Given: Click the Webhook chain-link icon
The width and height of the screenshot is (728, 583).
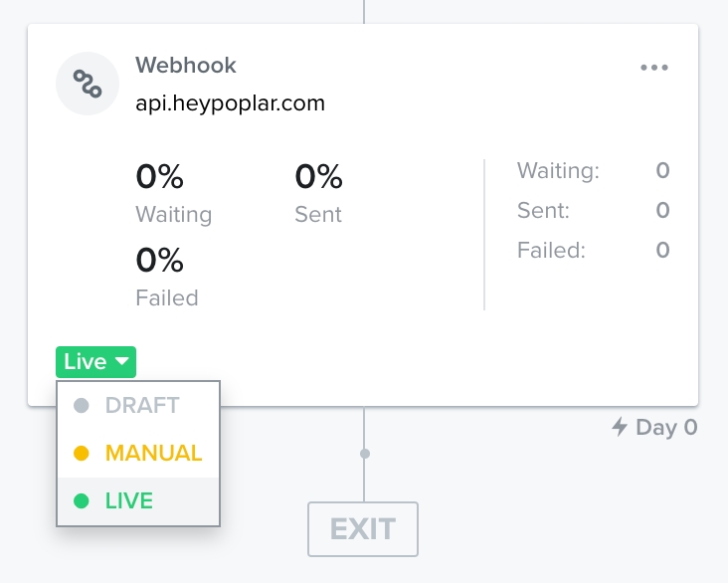Looking at the screenshot, I should pos(89,84).
